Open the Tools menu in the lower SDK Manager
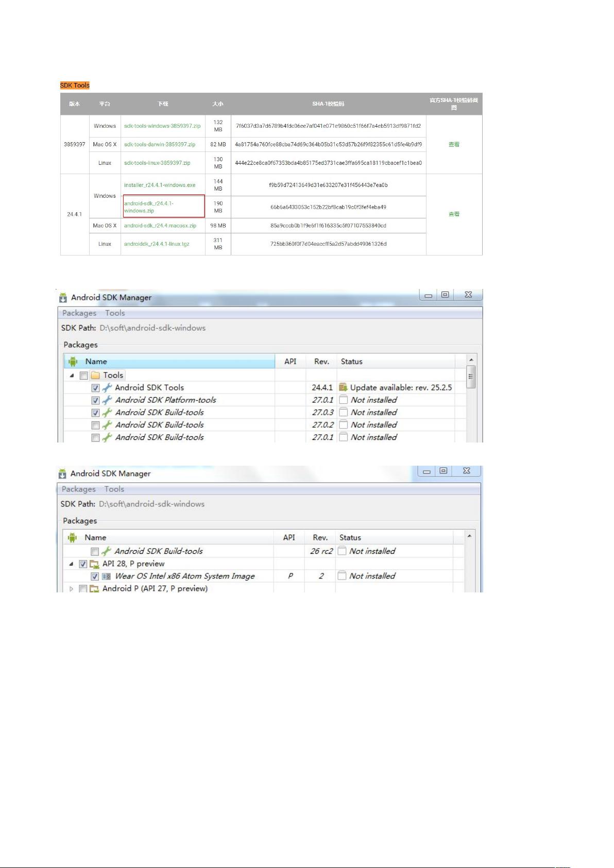This screenshot has width=614, height=868. click(114, 489)
